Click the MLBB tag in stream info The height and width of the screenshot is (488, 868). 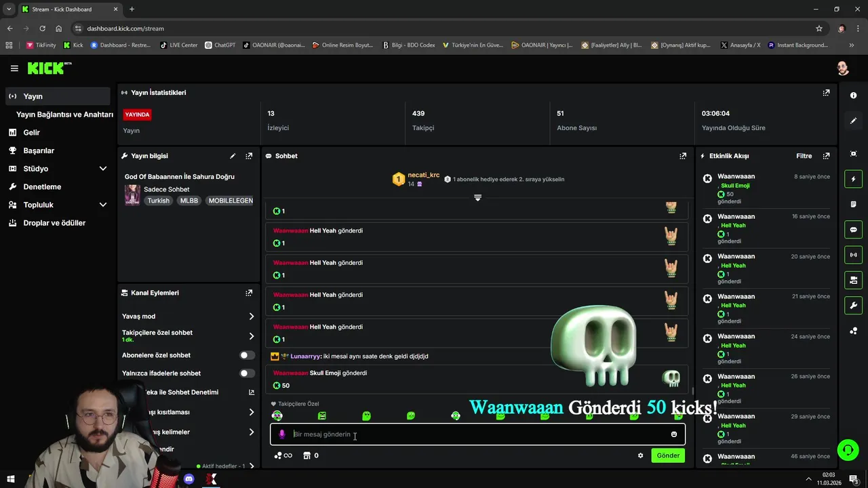pyautogui.click(x=189, y=201)
